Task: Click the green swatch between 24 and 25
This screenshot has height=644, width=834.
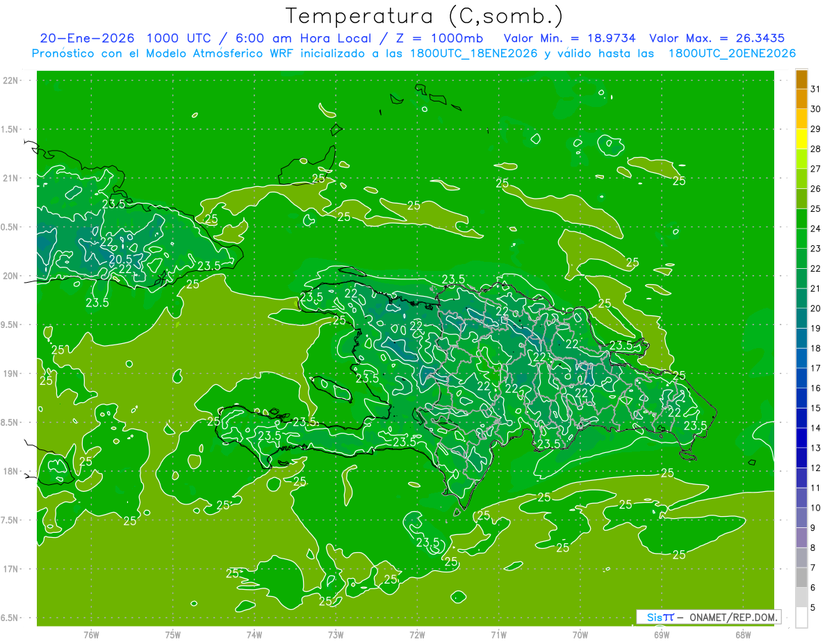Action: pos(801,219)
